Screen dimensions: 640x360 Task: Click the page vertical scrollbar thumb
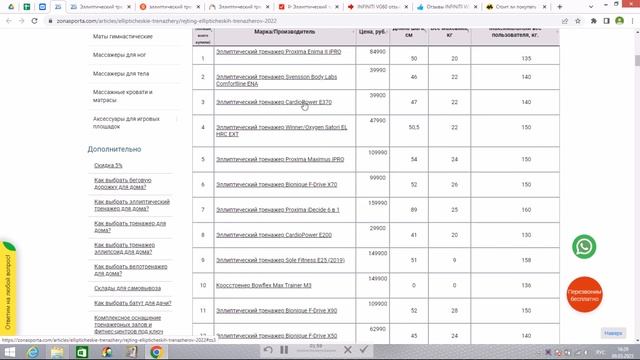coord(637,60)
